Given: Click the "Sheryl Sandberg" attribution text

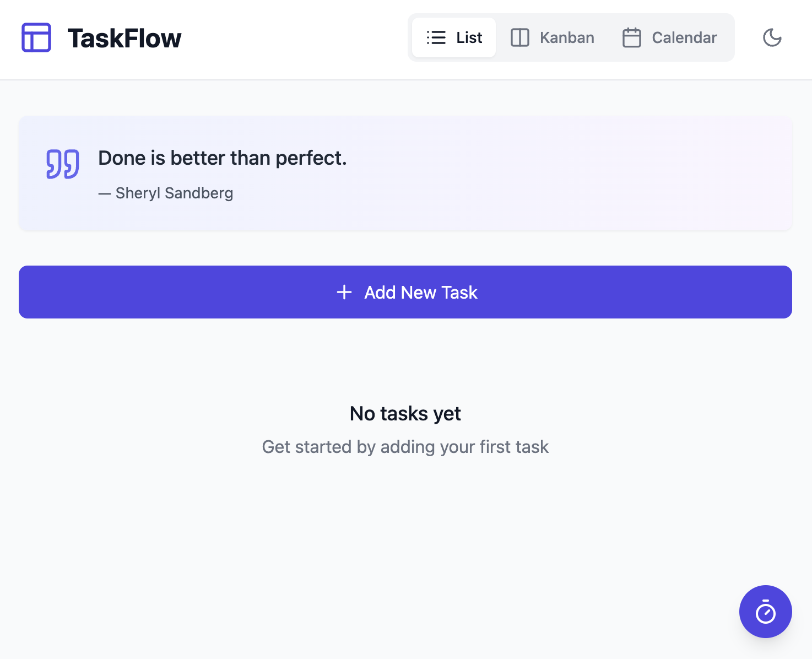Looking at the screenshot, I should [174, 193].
